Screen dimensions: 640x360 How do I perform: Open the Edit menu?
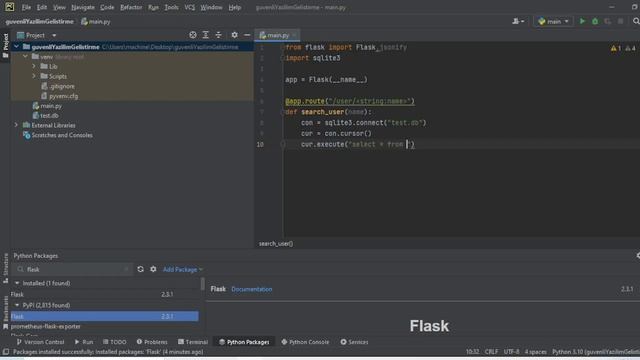pos(42,7)
